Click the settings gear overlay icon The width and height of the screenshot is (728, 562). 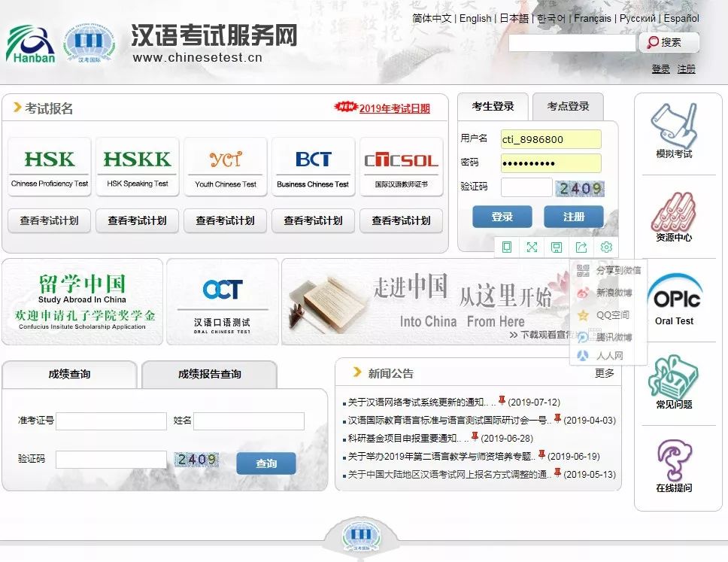tap(606, 247)
